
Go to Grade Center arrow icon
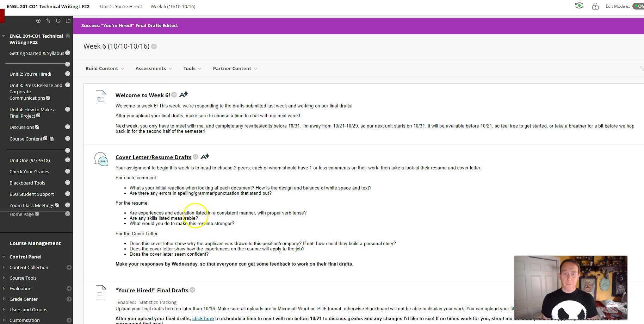(69, 299)
